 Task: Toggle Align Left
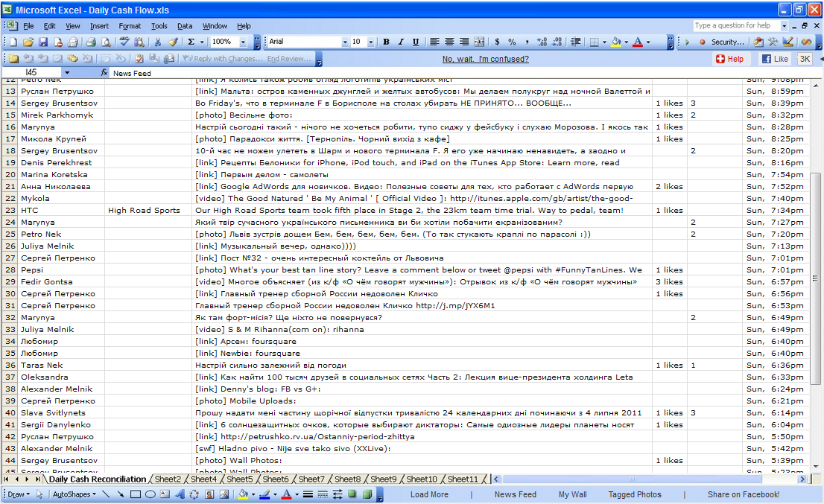click(434, 42)
